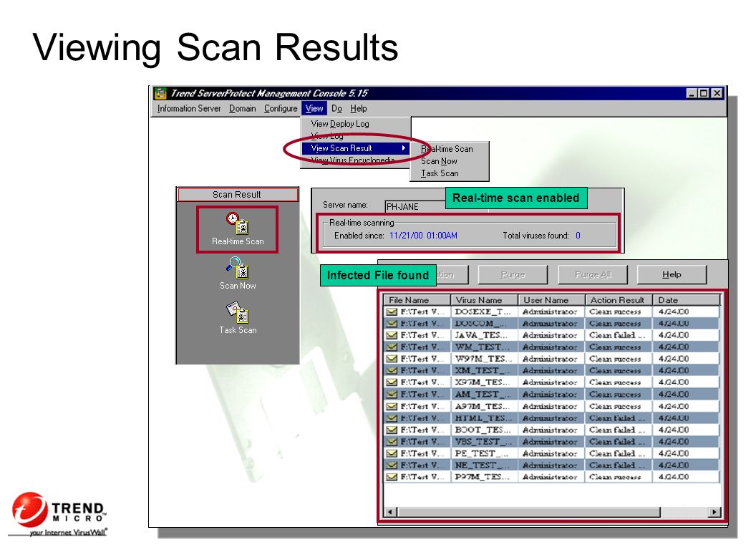This screenshot has height=550, width=756.
Task: Click envelope icon of the A97M_TES row
Action: click(x=392, y=406)
